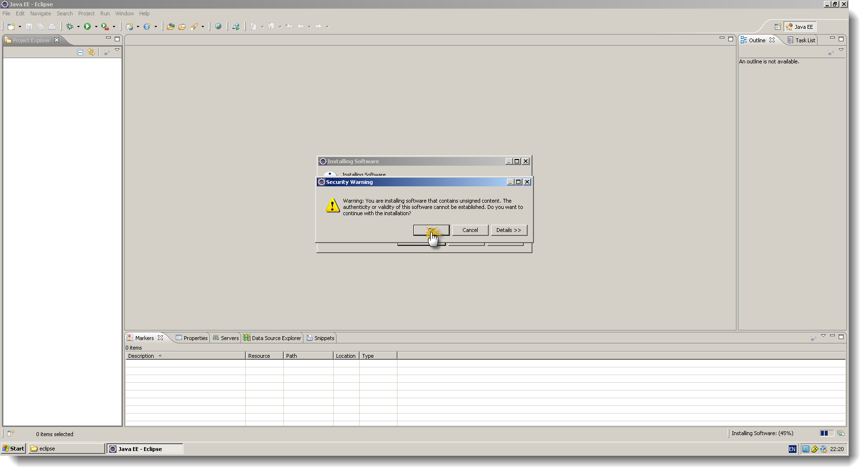This screenshot has width=868, height=475.
Task: Run the application with the green Run icon
Action: click(x=87, y=26)
